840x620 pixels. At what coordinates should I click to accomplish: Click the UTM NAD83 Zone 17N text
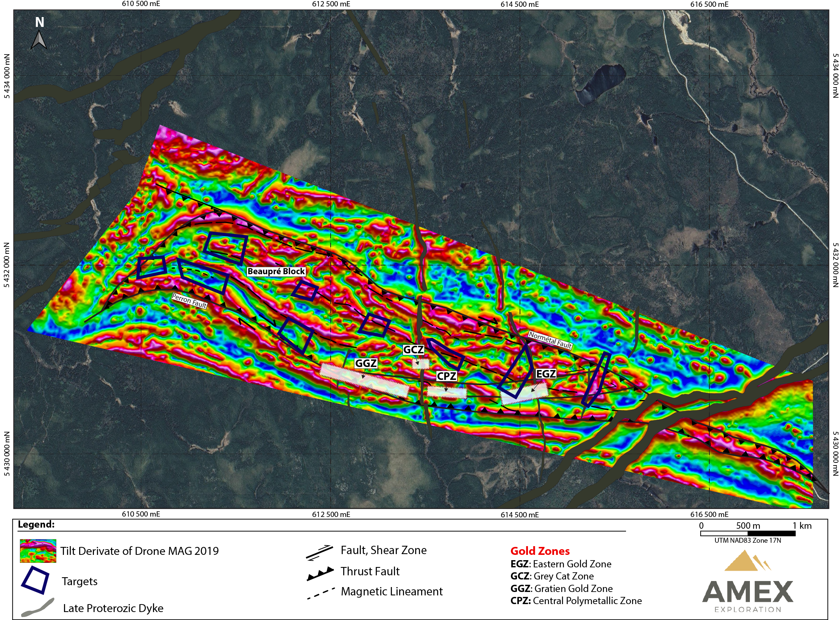coord(748,540)
